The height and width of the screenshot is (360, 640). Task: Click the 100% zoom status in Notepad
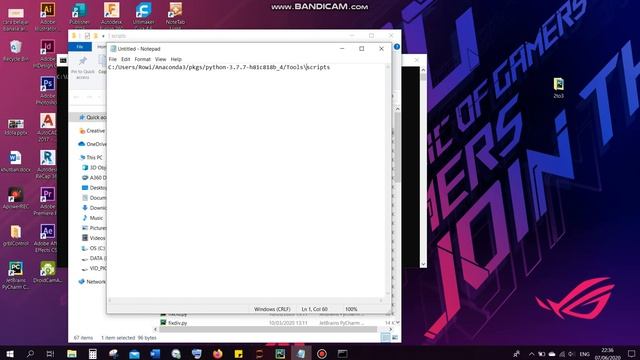351,309
